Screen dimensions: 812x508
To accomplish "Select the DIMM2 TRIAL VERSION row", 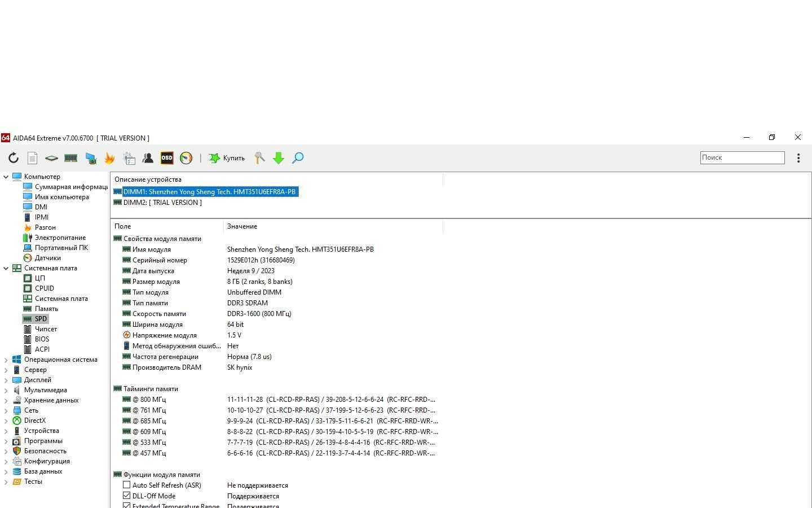I will pos(158,203).
